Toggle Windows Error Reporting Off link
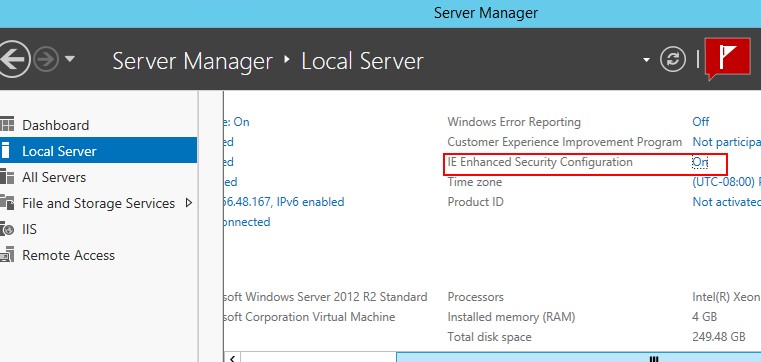 [x=700, y=121]
